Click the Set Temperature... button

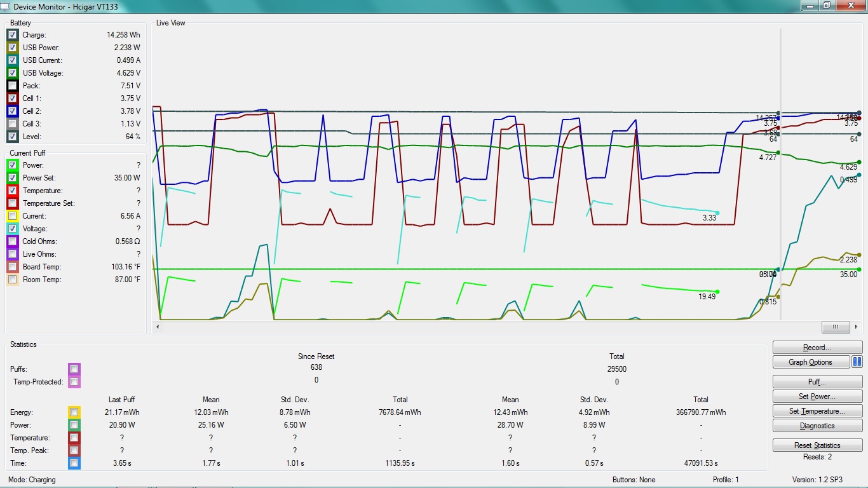817,411
